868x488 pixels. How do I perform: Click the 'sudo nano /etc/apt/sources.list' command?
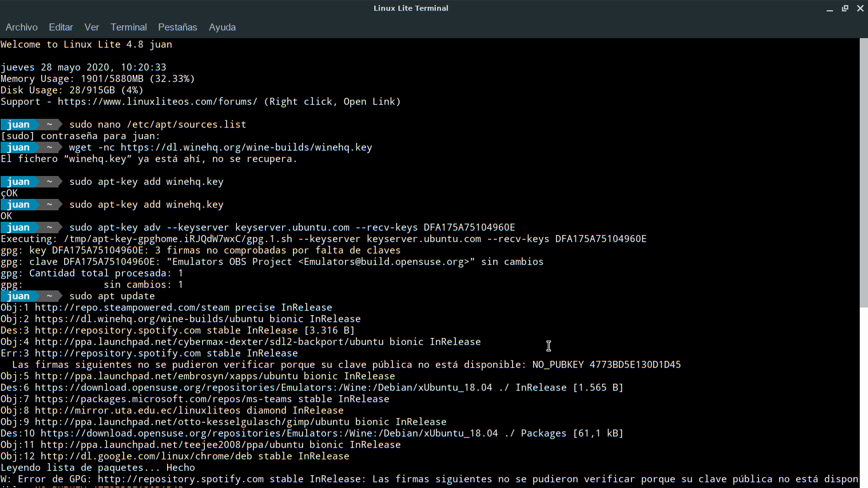point(158,125)
